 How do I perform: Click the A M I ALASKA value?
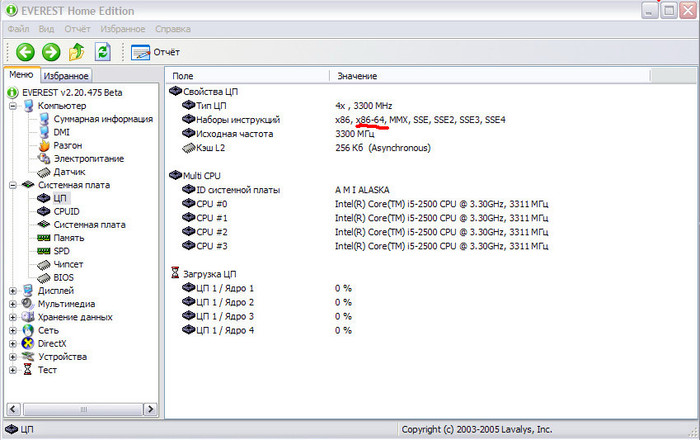click(x=362, y=190)
